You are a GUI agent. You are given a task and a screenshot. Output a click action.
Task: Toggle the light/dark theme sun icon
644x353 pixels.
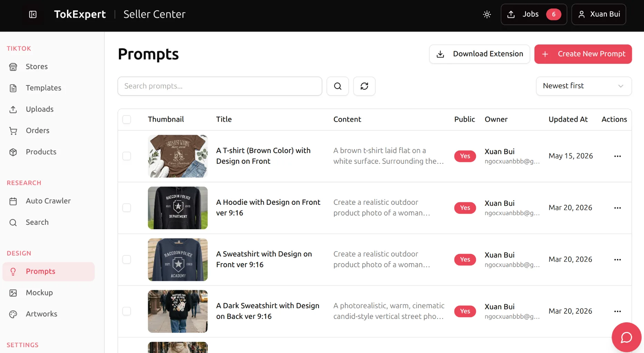487,14
